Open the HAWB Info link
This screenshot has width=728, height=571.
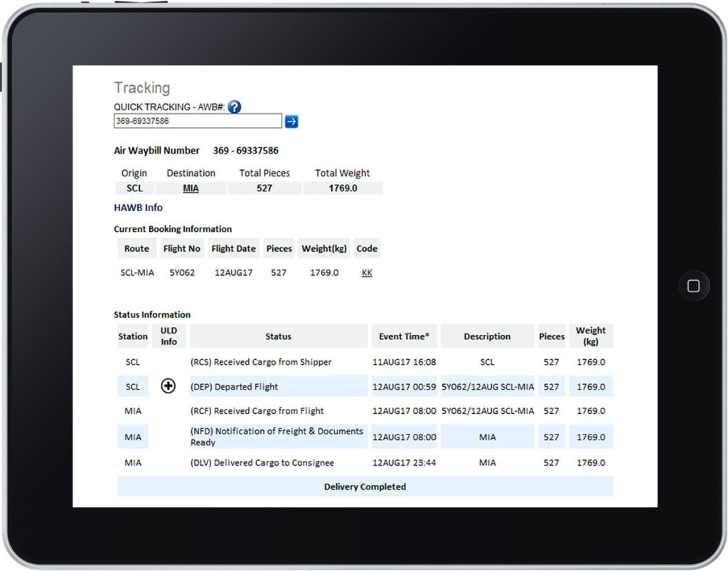coord(138,208)
